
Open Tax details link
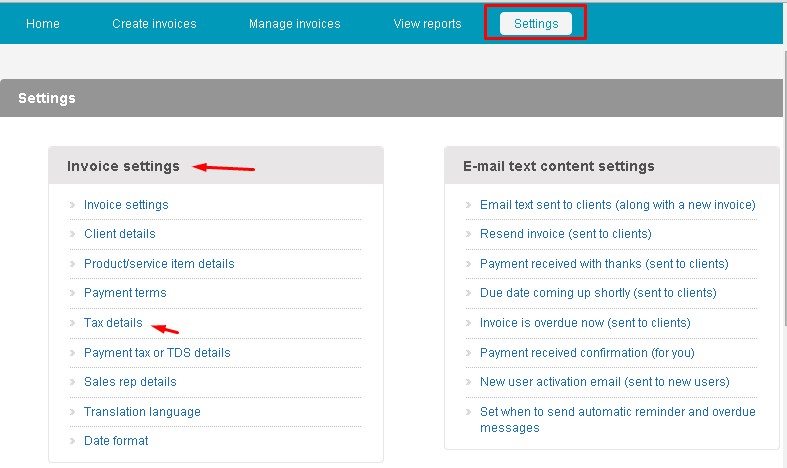113,322
